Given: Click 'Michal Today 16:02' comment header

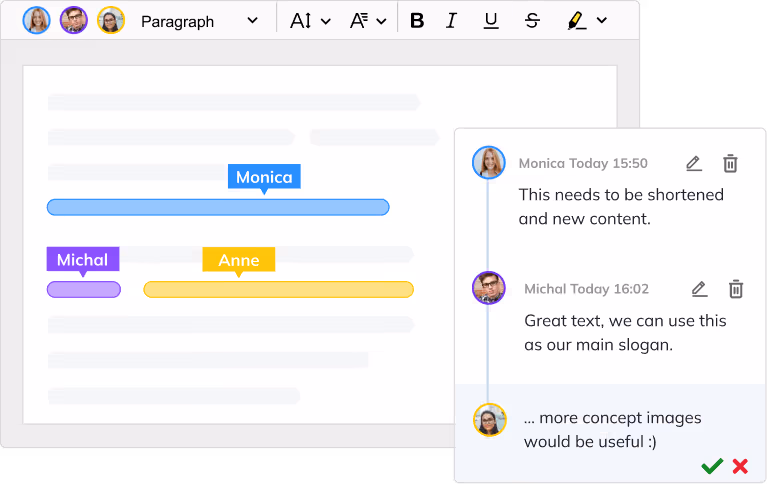Looking at the screenshot, I should click(587, 289).
